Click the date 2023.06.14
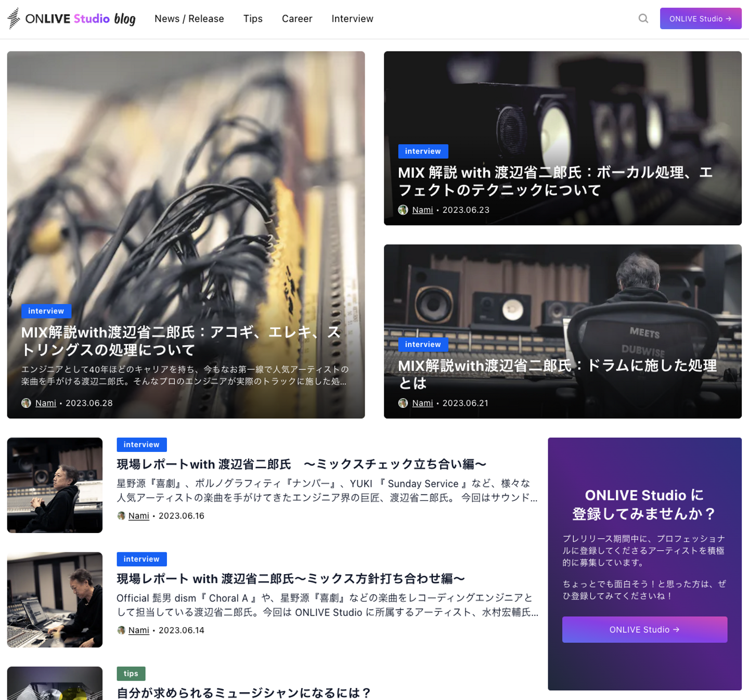 [182, 630]
